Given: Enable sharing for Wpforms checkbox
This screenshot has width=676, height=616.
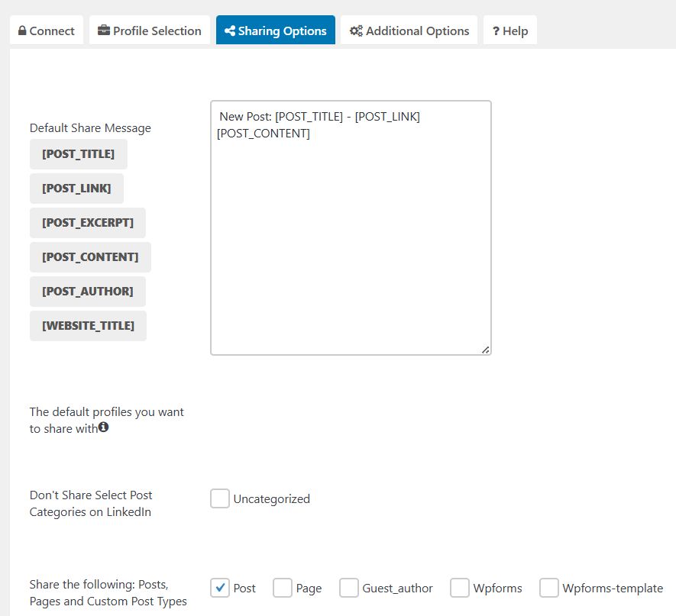Looking at the screenshot, I should (460, 588).
